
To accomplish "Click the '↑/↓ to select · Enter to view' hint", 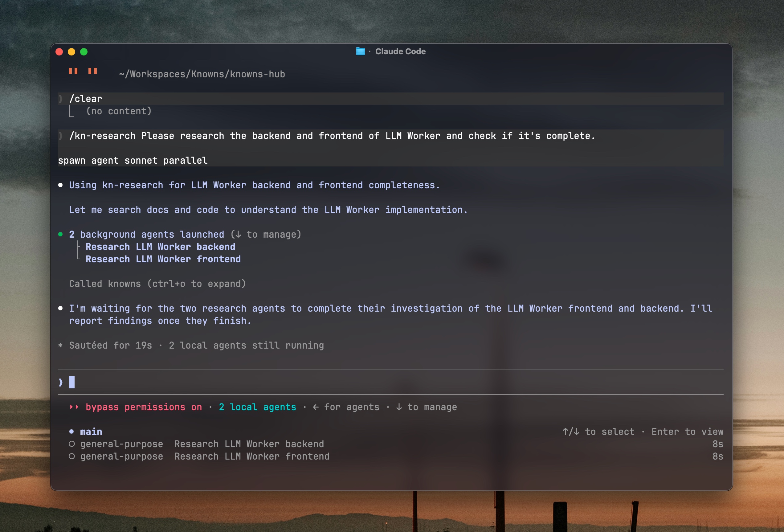I will pos(643,432).
